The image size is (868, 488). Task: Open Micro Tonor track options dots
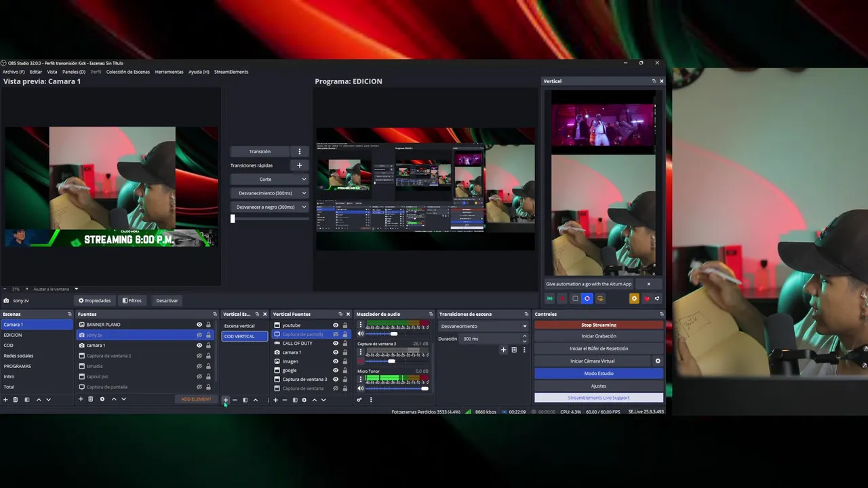[361, 378]
